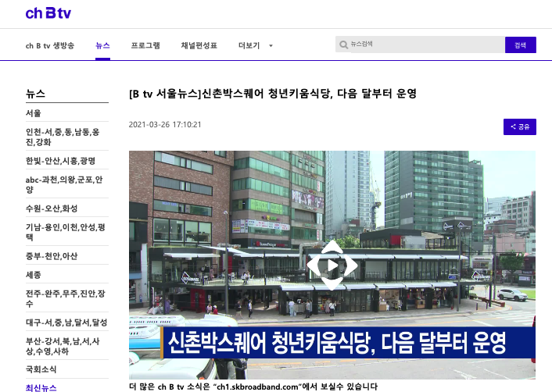Play the news video
This screenshot has width=552, height=392.
tap(332, 265)
